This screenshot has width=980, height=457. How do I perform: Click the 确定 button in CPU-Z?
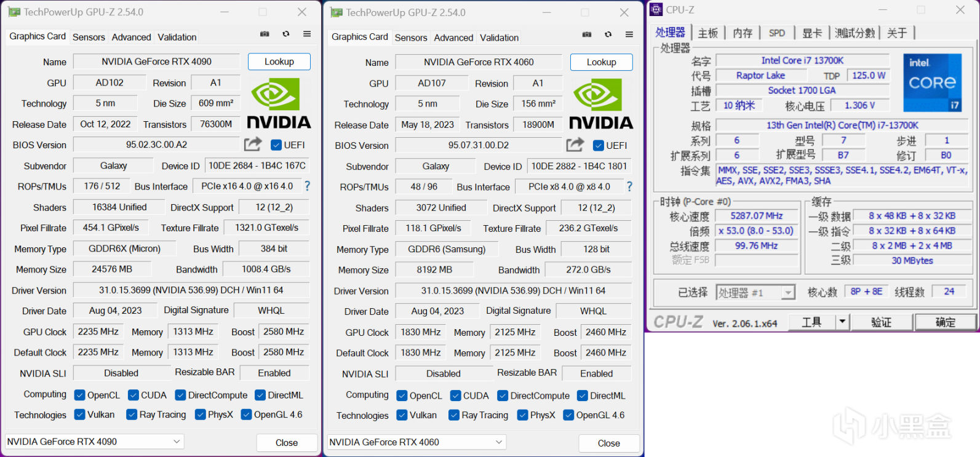tap(946, 322)
